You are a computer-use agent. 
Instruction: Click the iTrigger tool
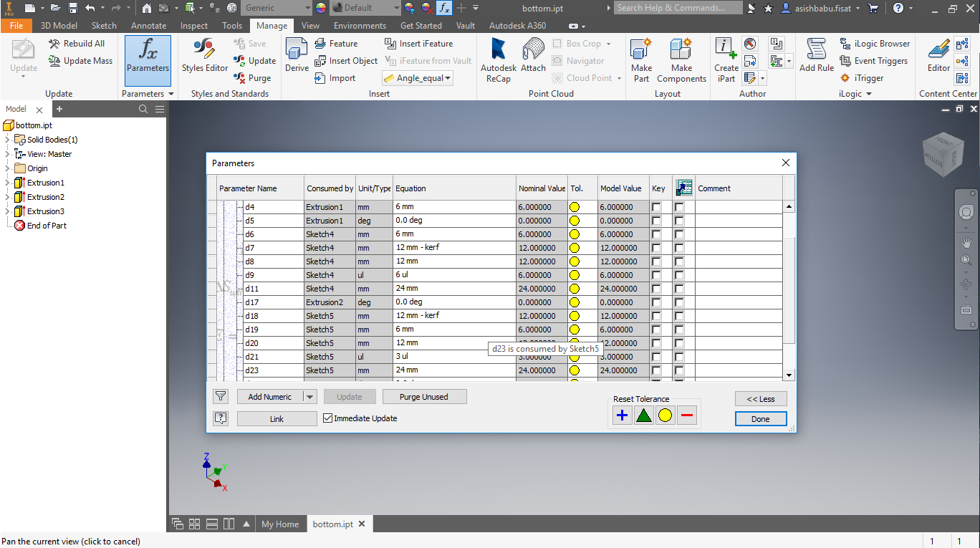[861, 78]
